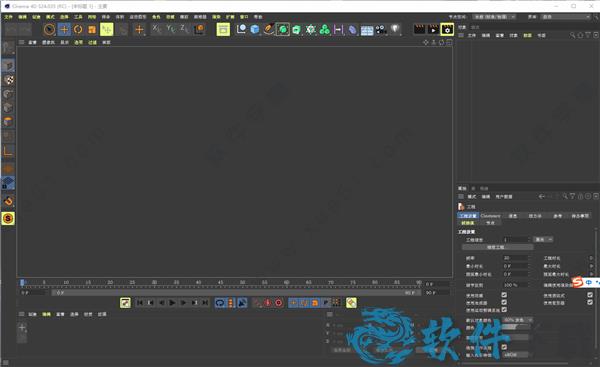Add a Light object
This screenshot has height=367, width=600.
[x=395, y=29]
